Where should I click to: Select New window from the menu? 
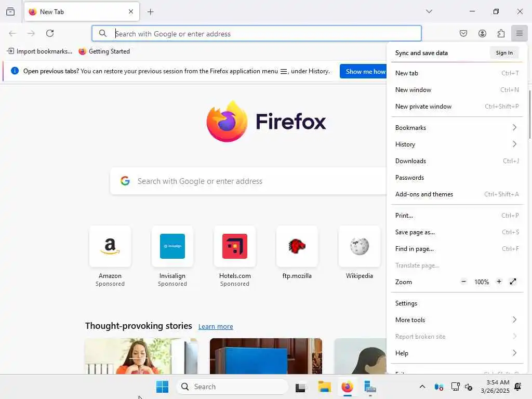[x=457, y=89]
